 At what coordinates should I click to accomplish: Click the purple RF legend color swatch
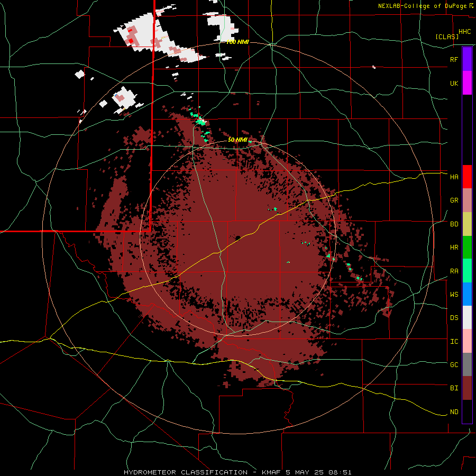pyautogui.click(x=467, y=59)
